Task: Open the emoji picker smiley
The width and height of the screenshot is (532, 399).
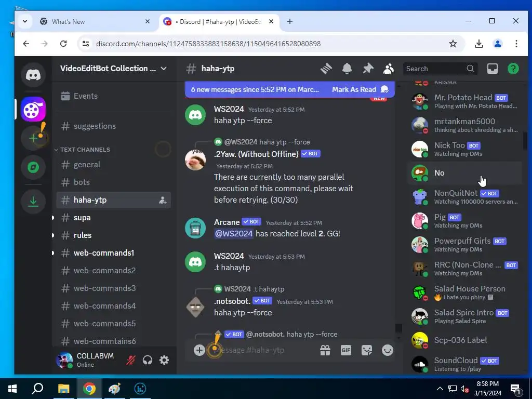Action: click(388, 350)
